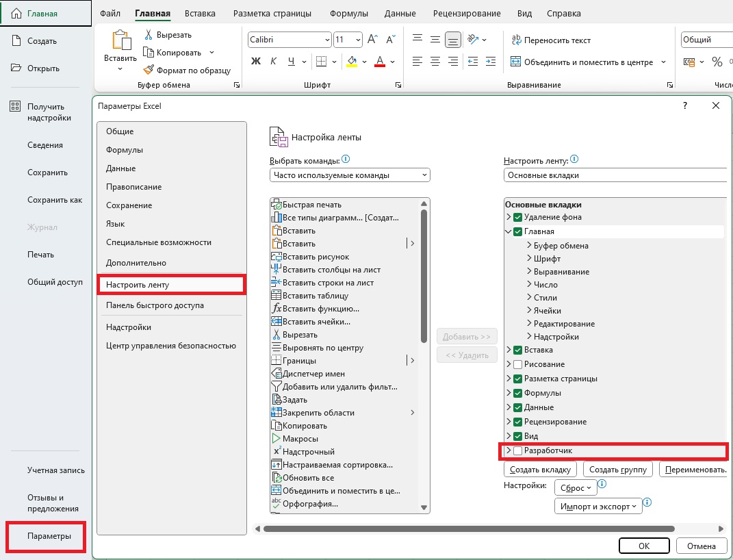
Task: Enable the Разработчик tab checkbox
Action: (517, 450)
